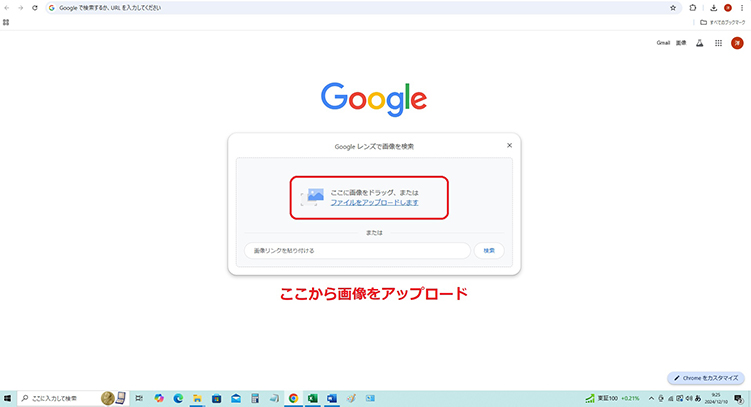
Task: Open the Search Labs flask icon
Action: 700,43
